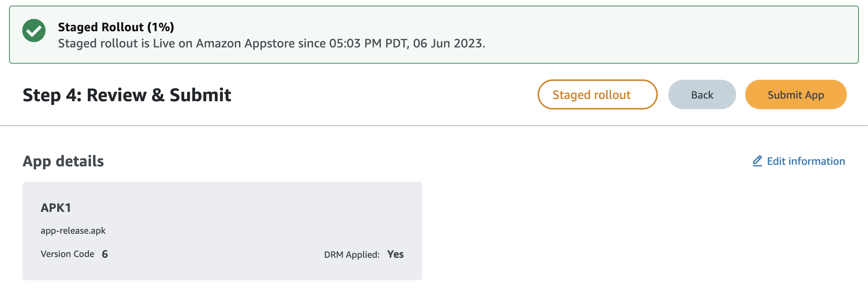
Task: Select the APK1 card title
Action: tap(56, 208)
